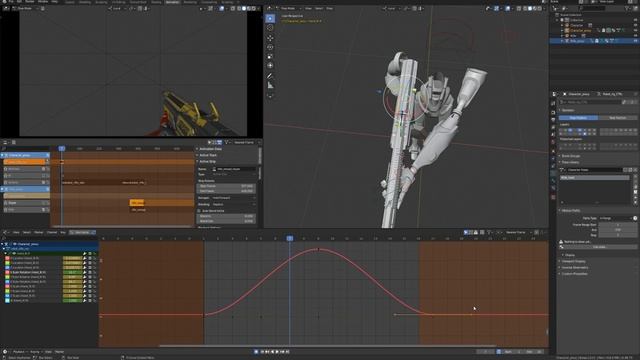The height and width of the screenshot is (360, 640).
Task: Click the Blend In value slider
Action: [227, 216]
